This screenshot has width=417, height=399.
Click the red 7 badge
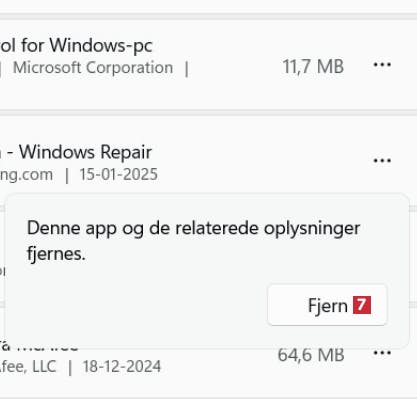362,305
